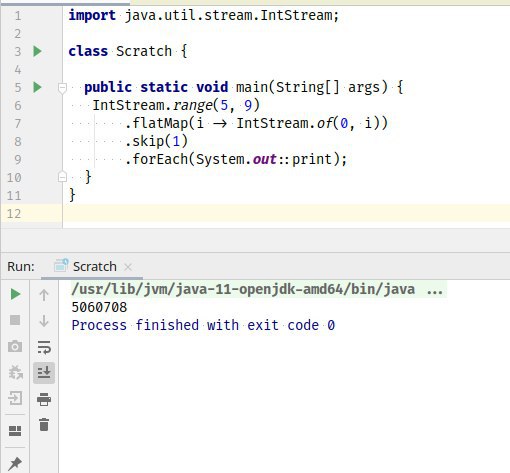Collapse main method with fold marker
The height and width of the screenshot is (473, 510).
click(62, 88)
